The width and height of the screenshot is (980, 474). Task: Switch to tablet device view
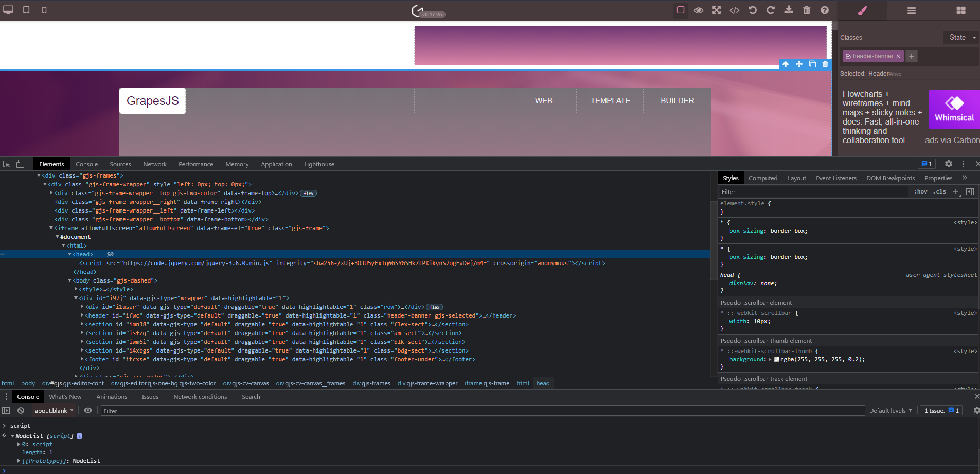[26, 10]
